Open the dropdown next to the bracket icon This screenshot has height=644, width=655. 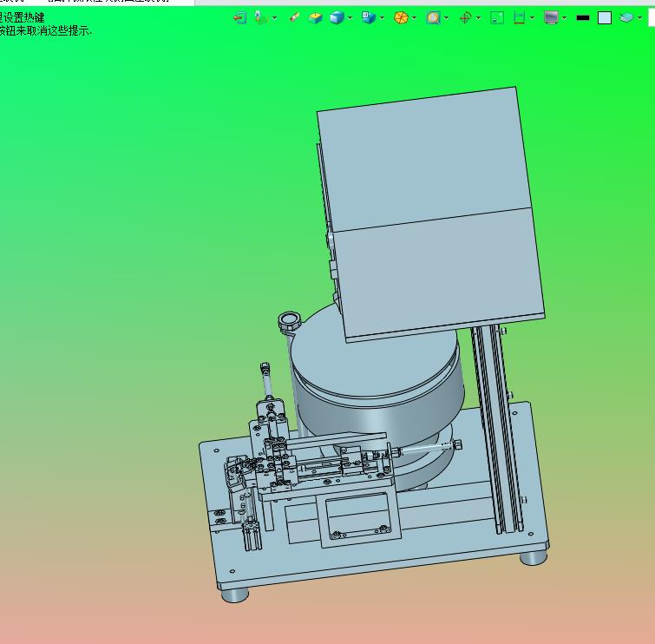[x=532, y=18]
